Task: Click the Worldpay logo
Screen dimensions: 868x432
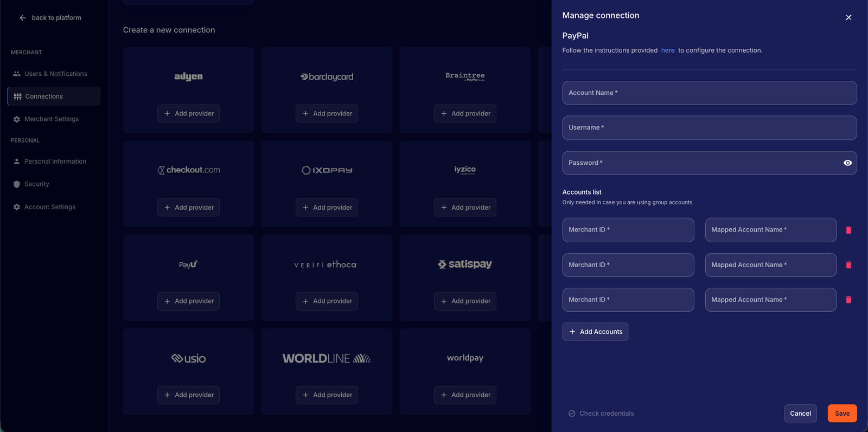Action: [465, 358]
